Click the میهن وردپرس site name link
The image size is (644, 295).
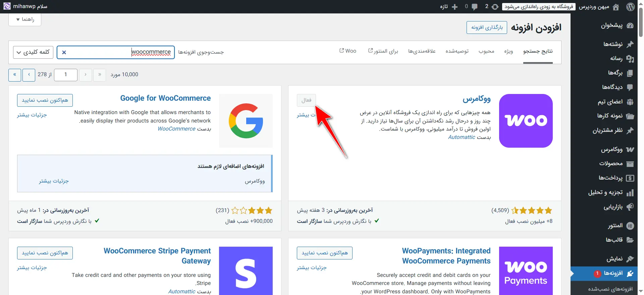pyautogui.click(x=594, y=7)
